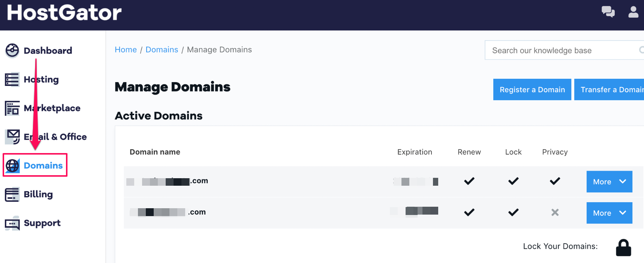Screen dimensions: 644x263
Task: Click the Lock column header
Action: [514, 152]
